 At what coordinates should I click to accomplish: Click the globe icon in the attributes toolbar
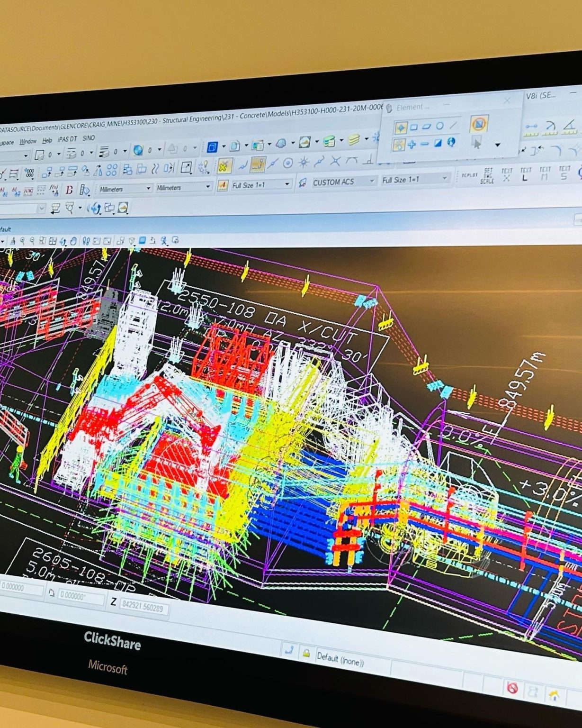(138, 151)
